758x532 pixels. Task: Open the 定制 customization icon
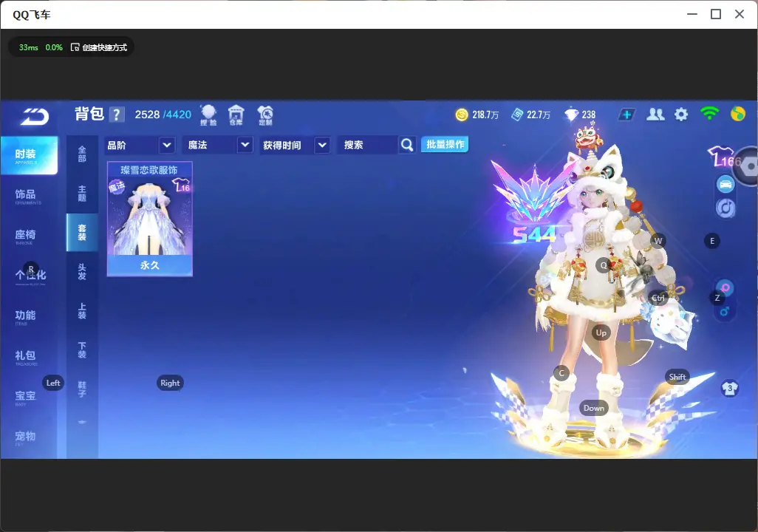click(265, 115)
